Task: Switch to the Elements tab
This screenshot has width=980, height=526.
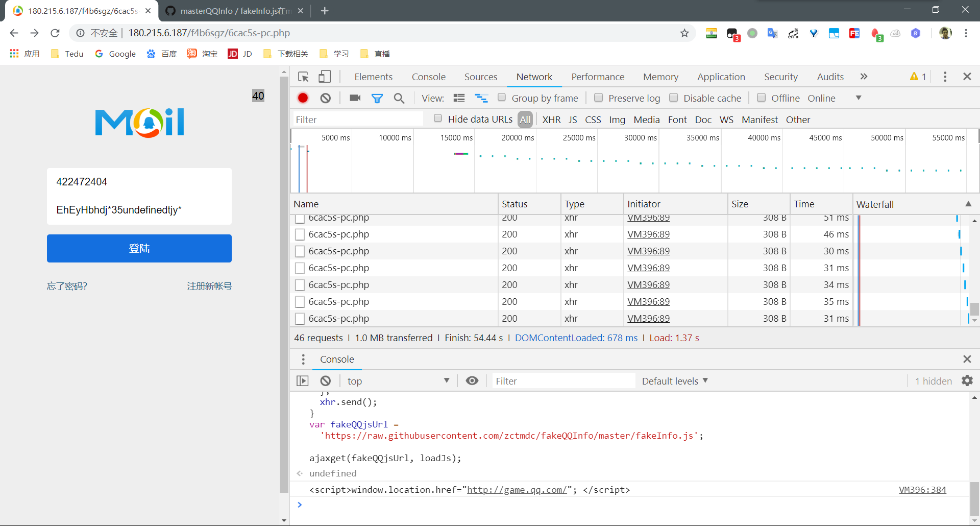Action: (x=374, y=77)
